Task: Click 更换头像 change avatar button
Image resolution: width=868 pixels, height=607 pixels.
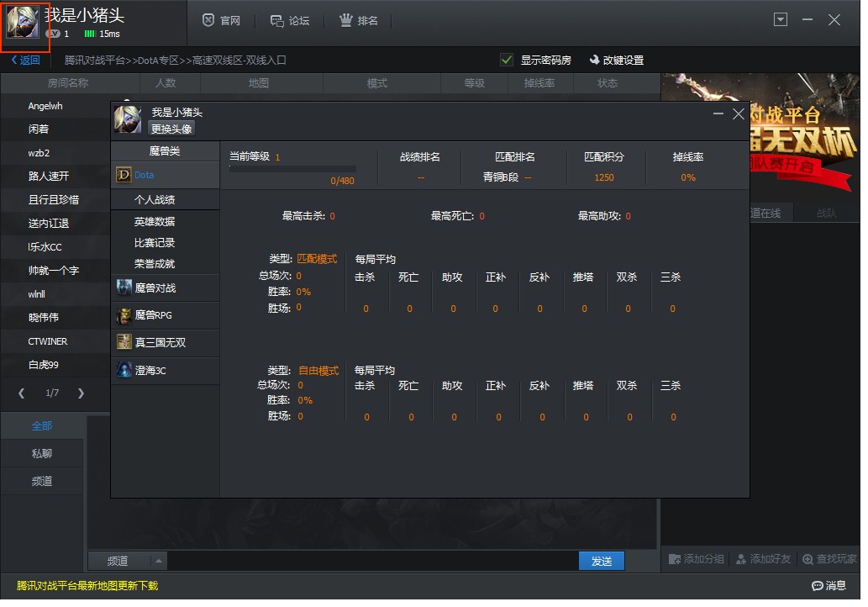Action: click(x=171, y=129)
